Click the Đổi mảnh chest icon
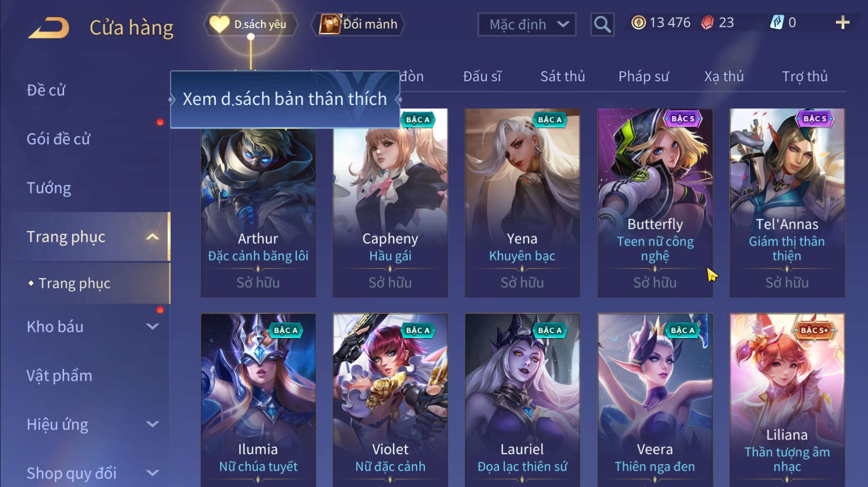868x487 pixels. click(x=330, y=24)
